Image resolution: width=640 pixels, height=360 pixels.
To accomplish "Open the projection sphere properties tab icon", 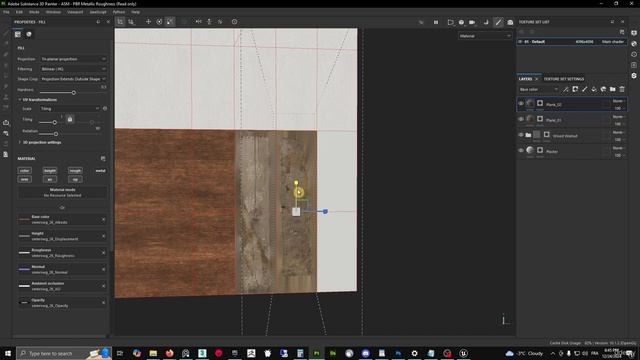I will (x=29, y=34).
